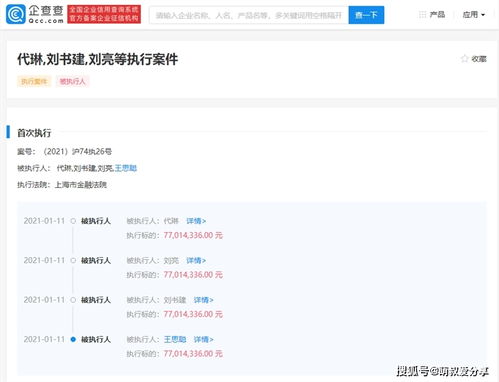Open 详情 link for 刘亮
This screenshot has height=382, width=499.
(x=196, y=260)
